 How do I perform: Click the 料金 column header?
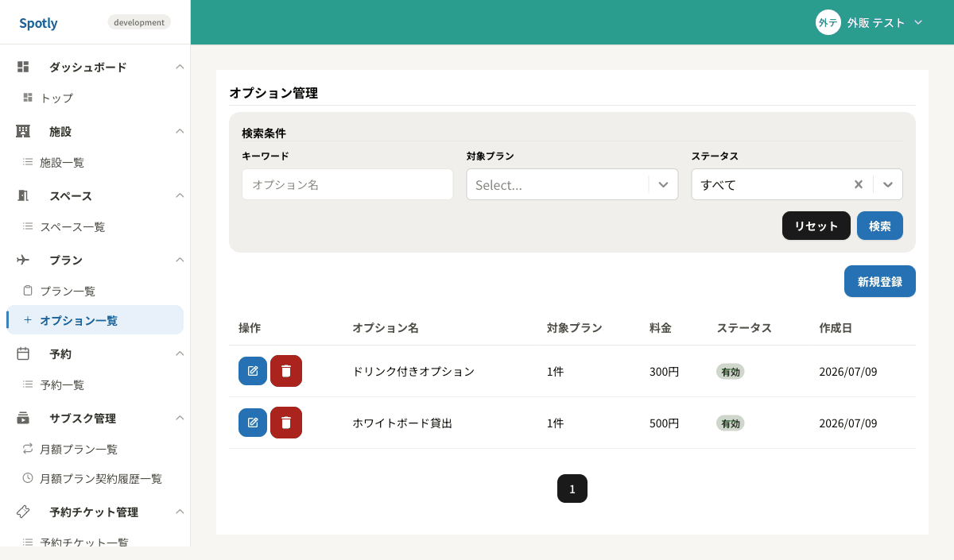(661, 327)
